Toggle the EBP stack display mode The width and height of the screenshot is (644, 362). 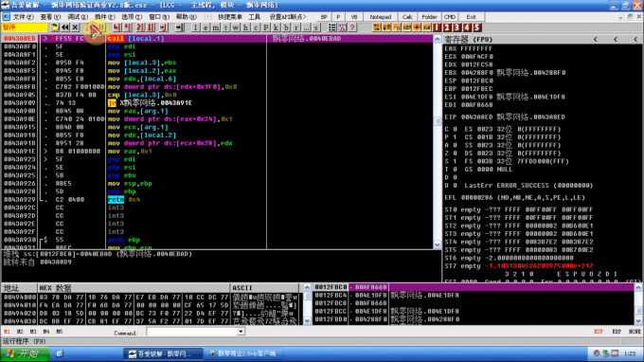617,332
